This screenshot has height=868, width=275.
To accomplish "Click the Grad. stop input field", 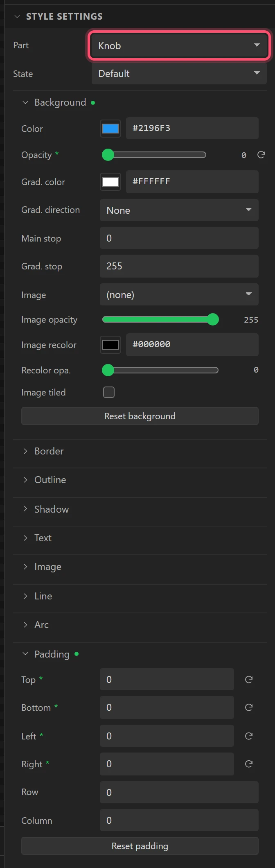I will coord(179,266).
